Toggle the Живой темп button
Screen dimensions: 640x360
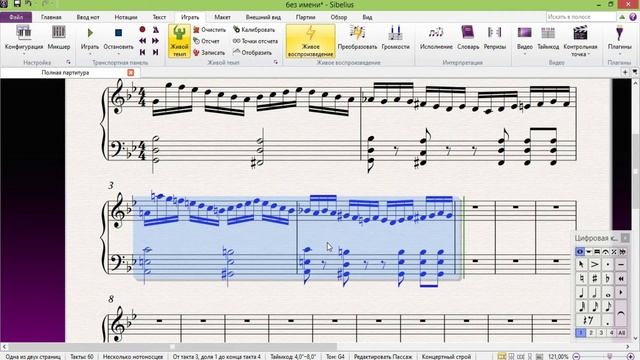click(x=179, y=41)
